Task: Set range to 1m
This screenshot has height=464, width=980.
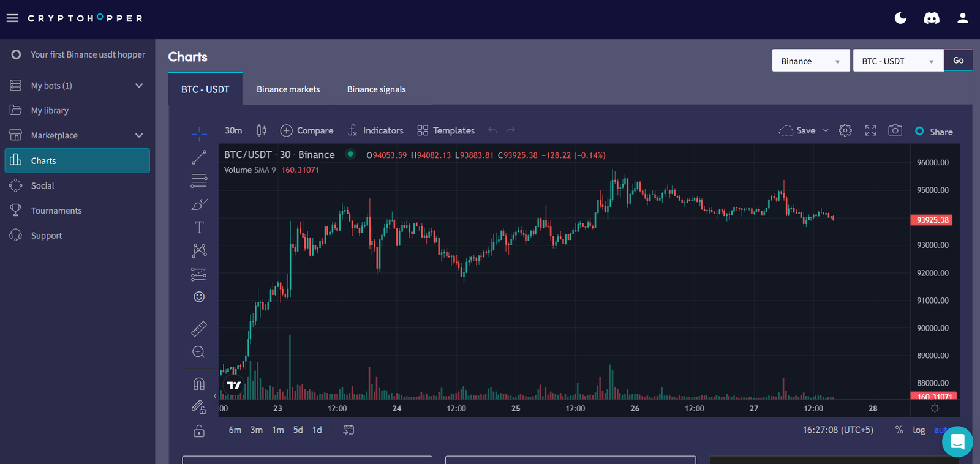Action: 278,430
